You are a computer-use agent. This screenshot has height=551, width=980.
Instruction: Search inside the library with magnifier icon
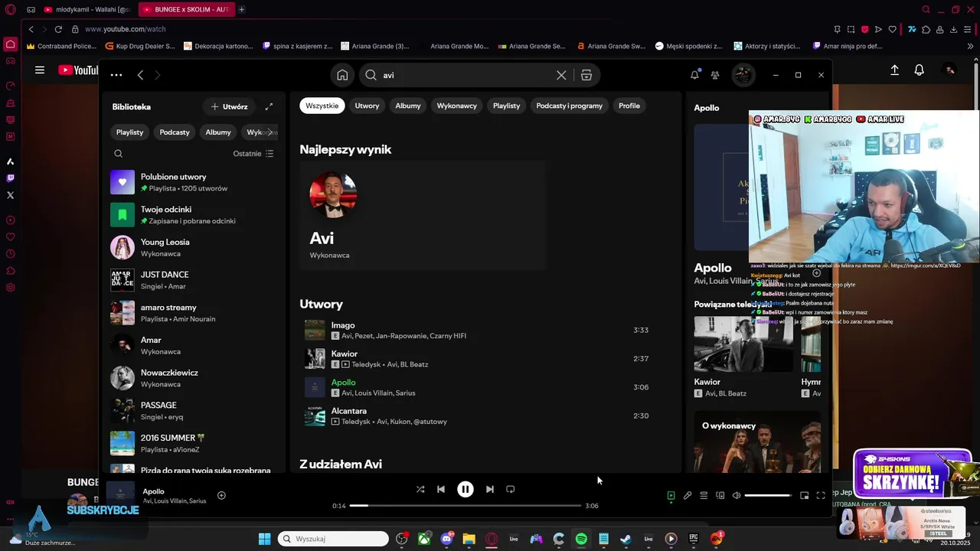click(x=118, y=154)
